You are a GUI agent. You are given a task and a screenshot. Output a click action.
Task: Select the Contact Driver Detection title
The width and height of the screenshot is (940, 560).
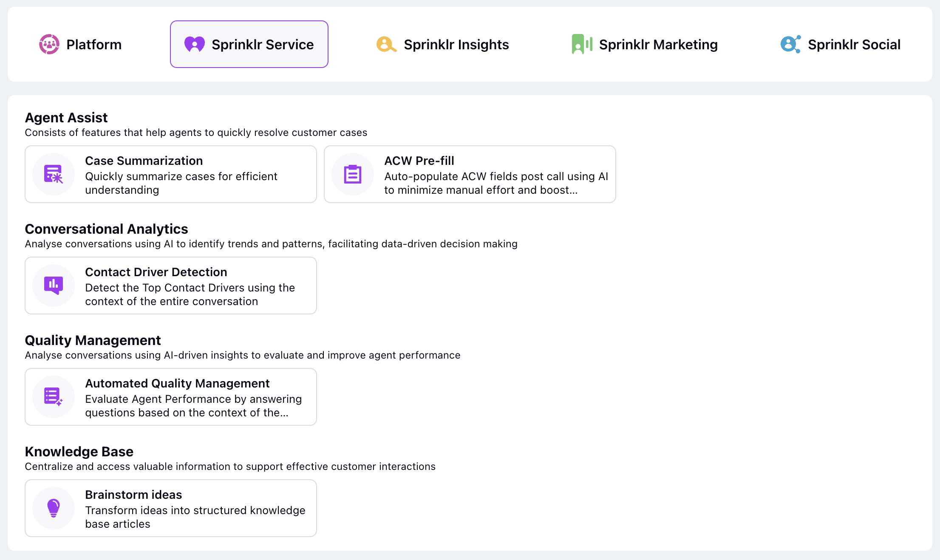[x=156, y=272]
